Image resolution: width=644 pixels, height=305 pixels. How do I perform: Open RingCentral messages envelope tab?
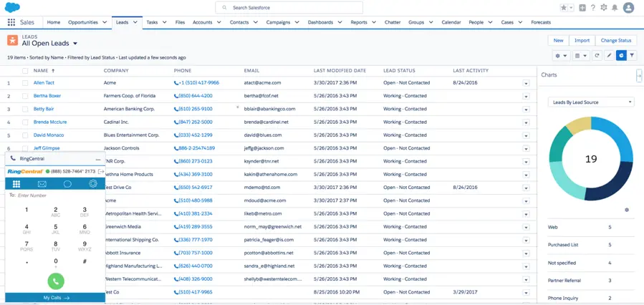pos(42,184)
